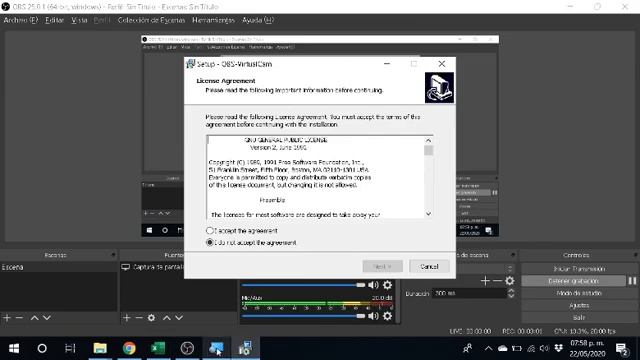This screenshot has height=360, width=640.
Task: Open the Dropbox tray icon
Action: coord(559,348)
